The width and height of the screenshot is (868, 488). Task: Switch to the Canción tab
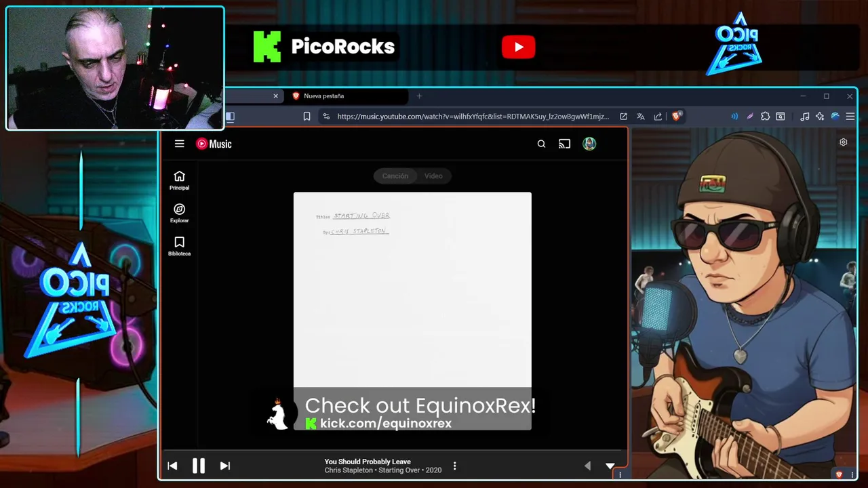click(x=395, y=176)
